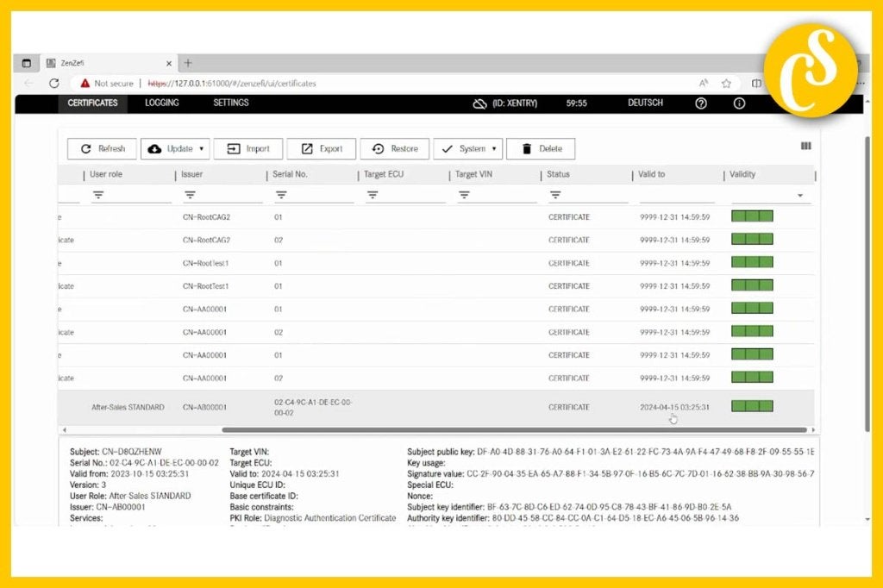Open the tab actions menu icon
The width and height of the screenshot is (883, 588).
(x=27, y=63)
